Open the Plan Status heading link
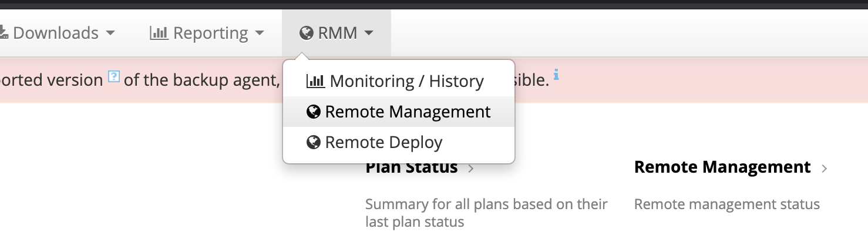This screenshot has height=242, width=868. 412,167
